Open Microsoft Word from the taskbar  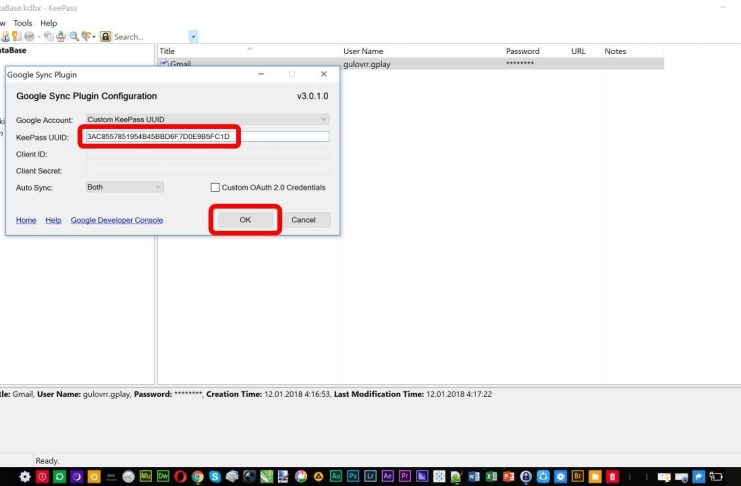(474, 477)
